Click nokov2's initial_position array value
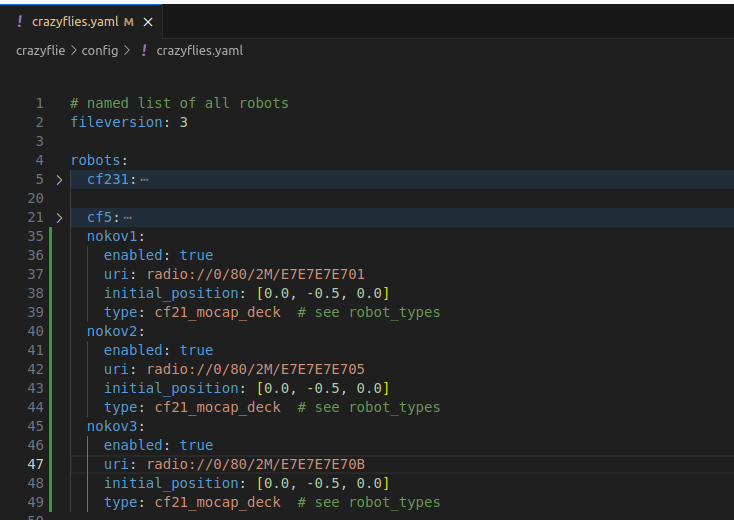734x520 pixels. (x=323, y=388)
